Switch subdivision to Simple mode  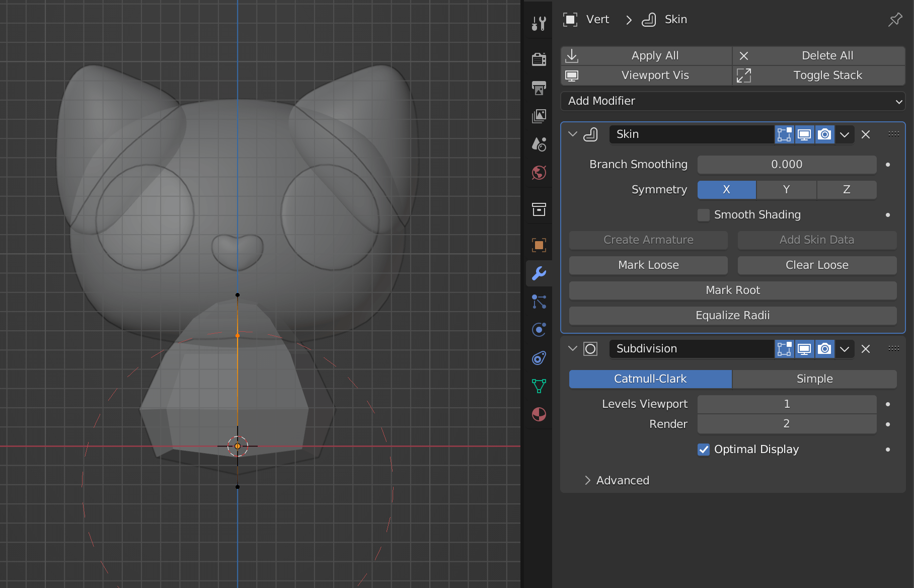pyautogui.click(x=814, y=379)
